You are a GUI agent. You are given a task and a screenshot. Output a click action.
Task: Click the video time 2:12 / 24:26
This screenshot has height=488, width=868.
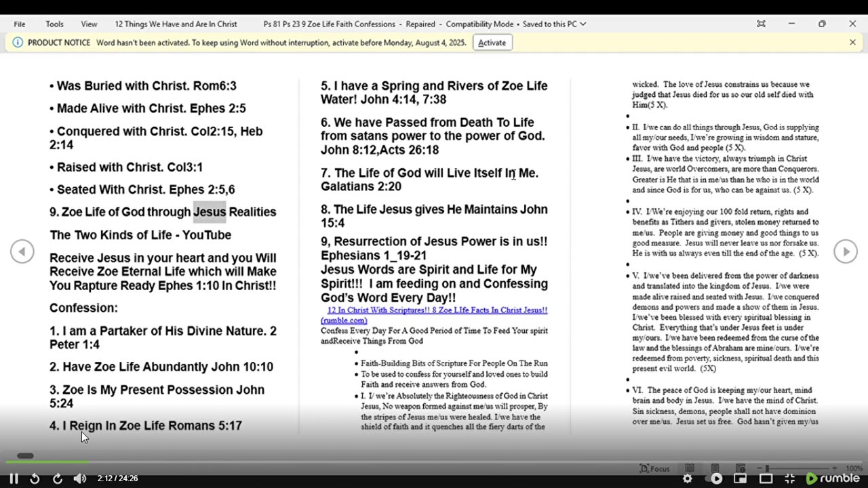(x=118, y=479)
